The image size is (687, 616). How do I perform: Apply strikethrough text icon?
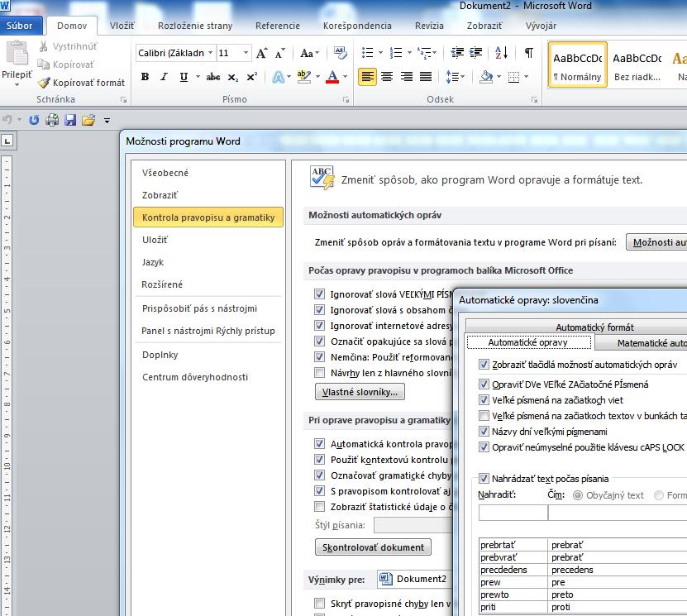pos(213,77)
